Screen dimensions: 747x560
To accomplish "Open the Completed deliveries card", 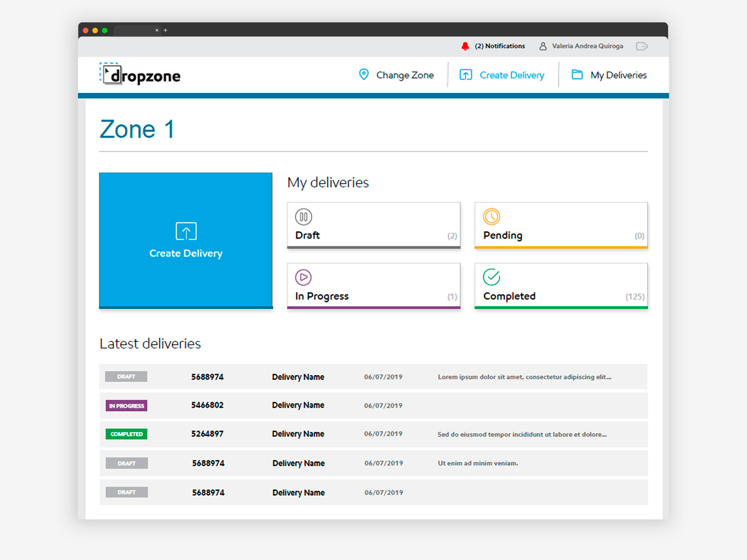I will 561,286.
